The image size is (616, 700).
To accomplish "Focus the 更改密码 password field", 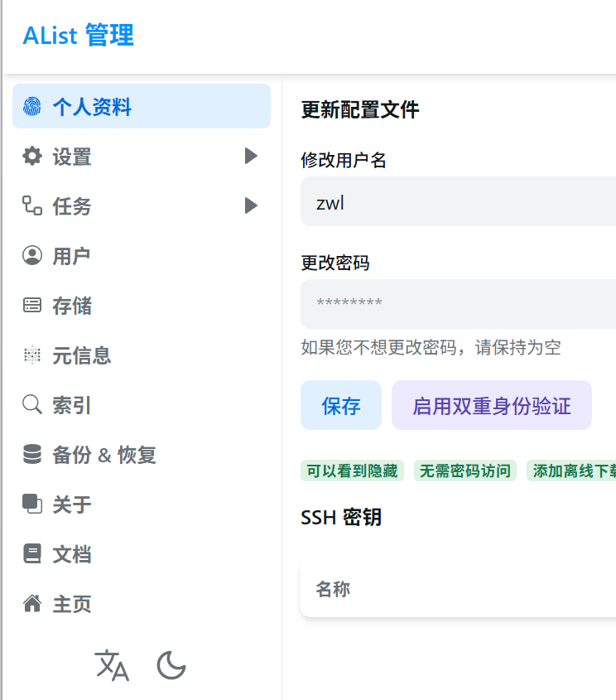I will (x=458, y=304).
